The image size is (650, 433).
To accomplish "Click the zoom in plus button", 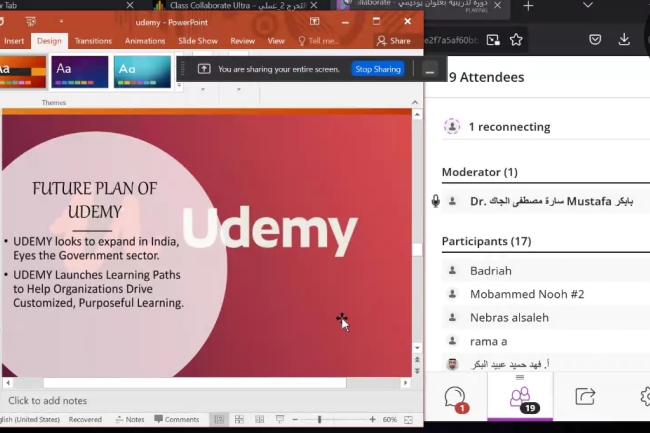I will 372,420.
